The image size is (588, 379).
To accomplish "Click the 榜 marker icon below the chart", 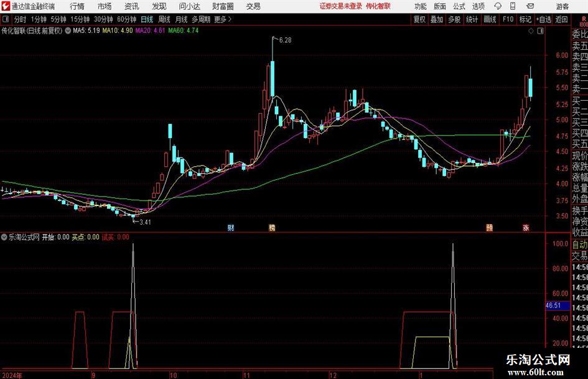I will 272,227.
